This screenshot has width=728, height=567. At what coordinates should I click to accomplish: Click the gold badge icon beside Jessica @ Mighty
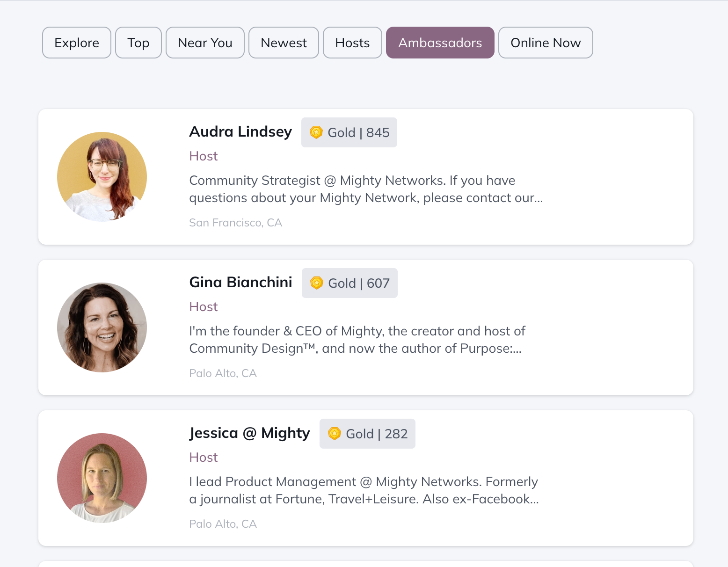click(335, 434)
